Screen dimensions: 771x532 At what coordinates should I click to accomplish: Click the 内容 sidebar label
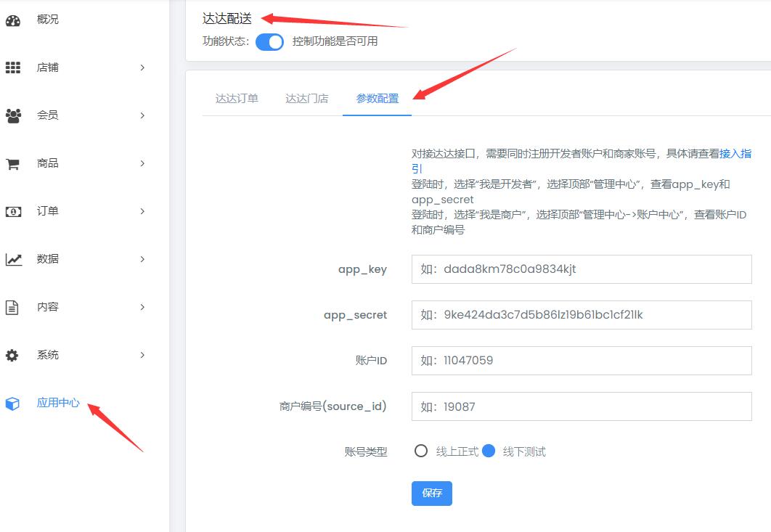pos(48,307)
